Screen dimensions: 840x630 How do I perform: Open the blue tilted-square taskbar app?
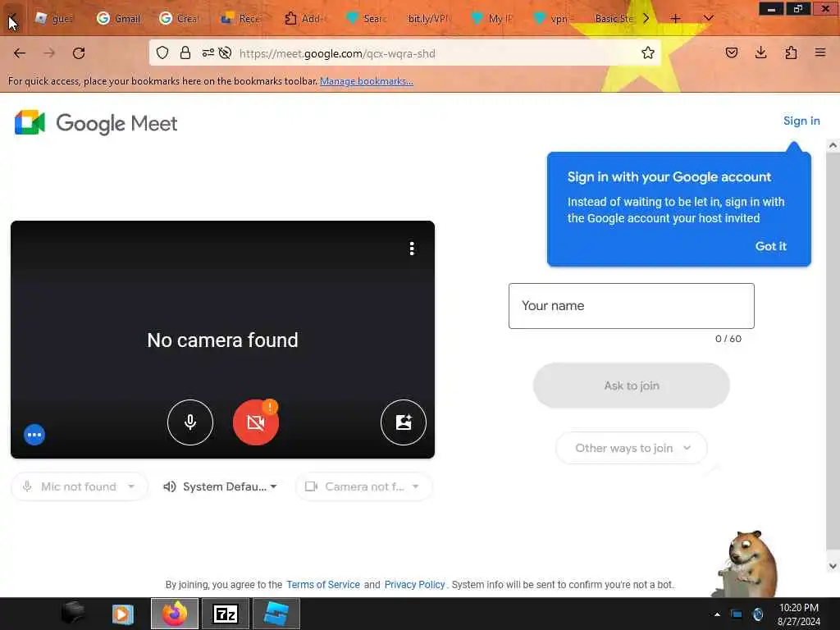(x=276, y=614)
